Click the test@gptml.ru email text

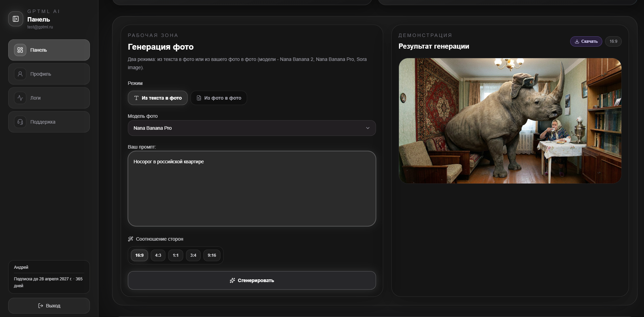click(40, 27)
